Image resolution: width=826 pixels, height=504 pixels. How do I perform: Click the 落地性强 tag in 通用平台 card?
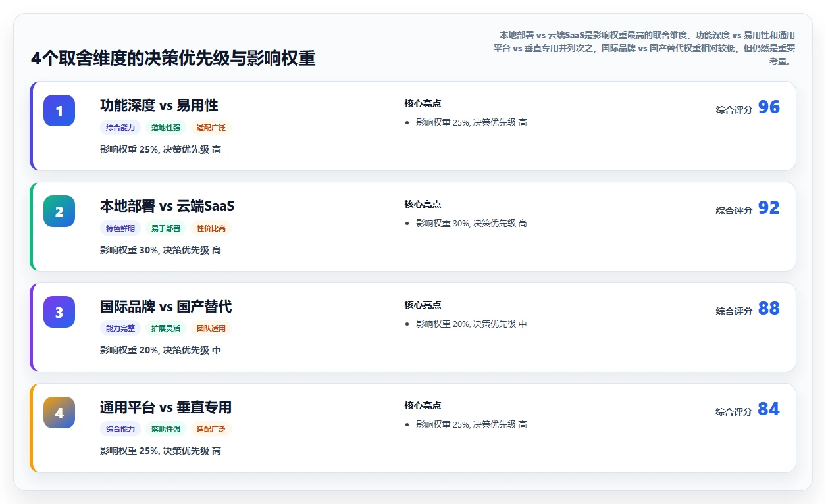point(166,429)
